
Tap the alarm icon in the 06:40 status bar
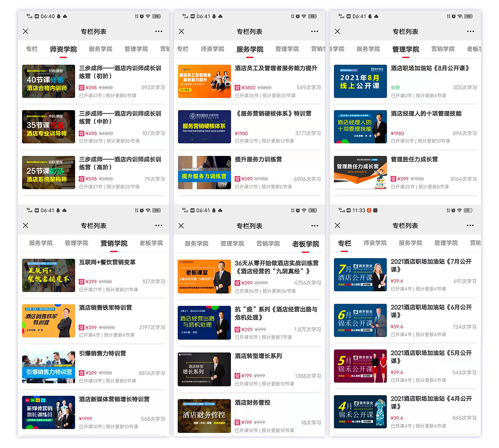(x=142, y=17)
